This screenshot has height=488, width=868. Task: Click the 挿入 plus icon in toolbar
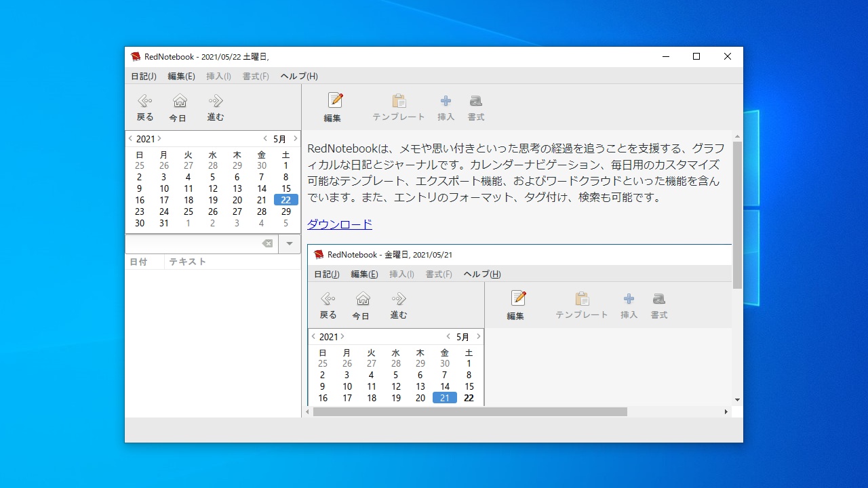446,101
